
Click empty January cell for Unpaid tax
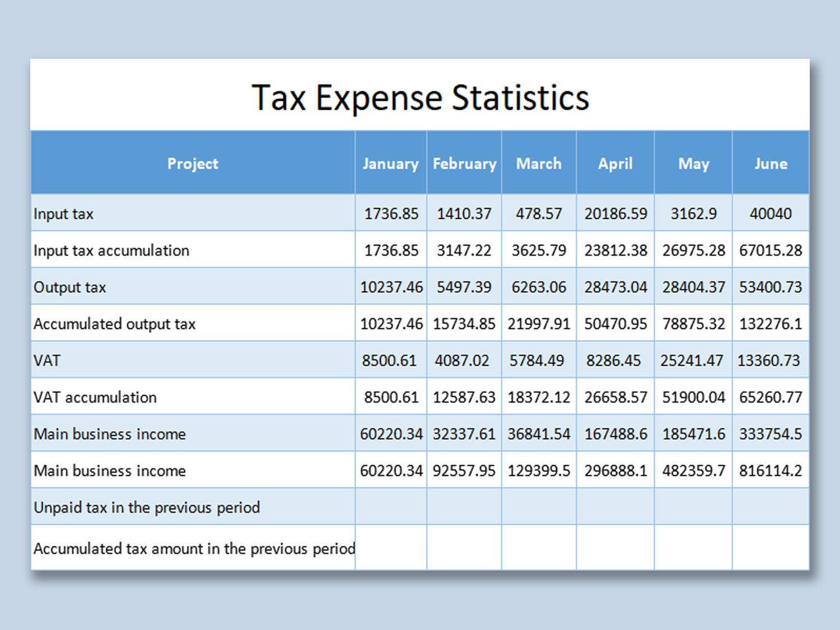pyautogui.click(x=391, y=507)
